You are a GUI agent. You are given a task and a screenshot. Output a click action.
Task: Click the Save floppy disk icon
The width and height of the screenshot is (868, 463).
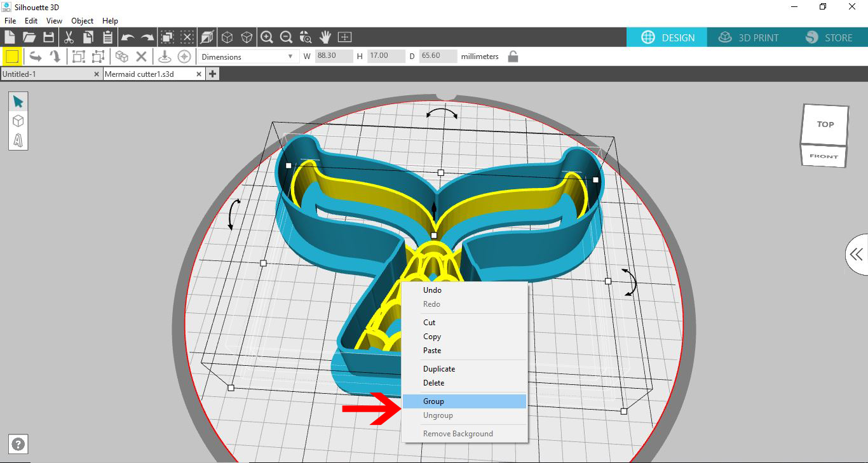point(48,37)
